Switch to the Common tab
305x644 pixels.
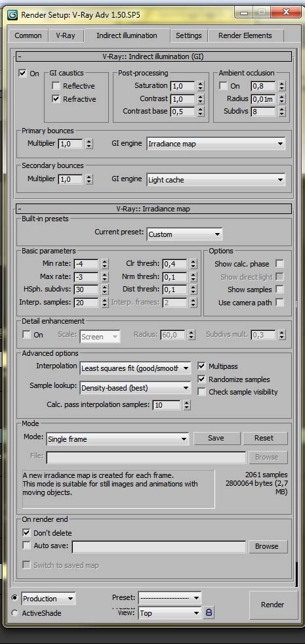28,35
